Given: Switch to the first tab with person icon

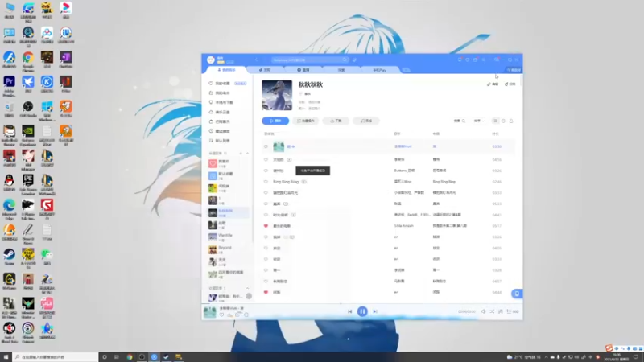Looking at the screenshot, I should (226, 70).
